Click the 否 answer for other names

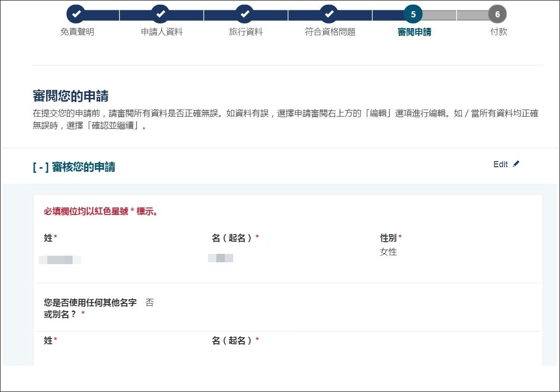(x=150, y=303)
